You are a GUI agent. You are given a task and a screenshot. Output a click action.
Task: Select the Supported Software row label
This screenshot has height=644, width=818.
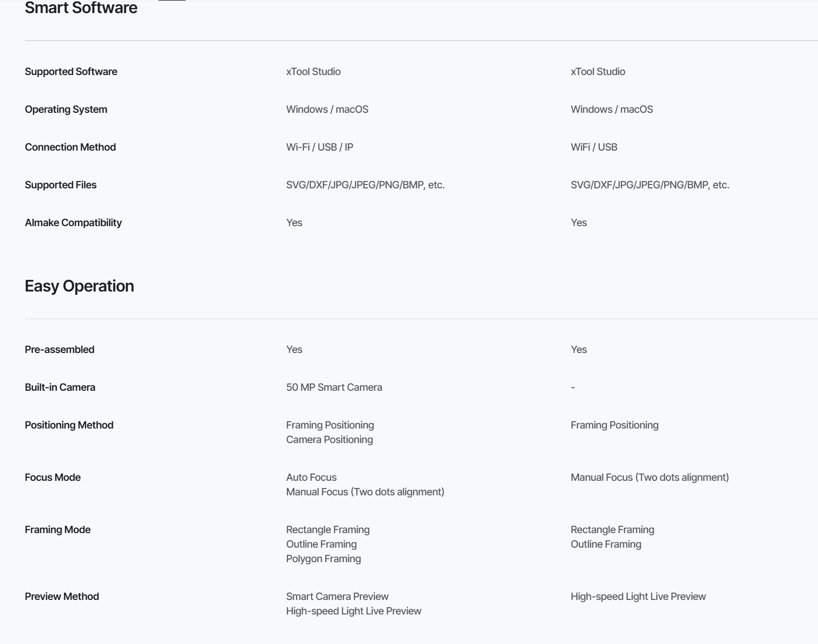(x=71, y=72)
